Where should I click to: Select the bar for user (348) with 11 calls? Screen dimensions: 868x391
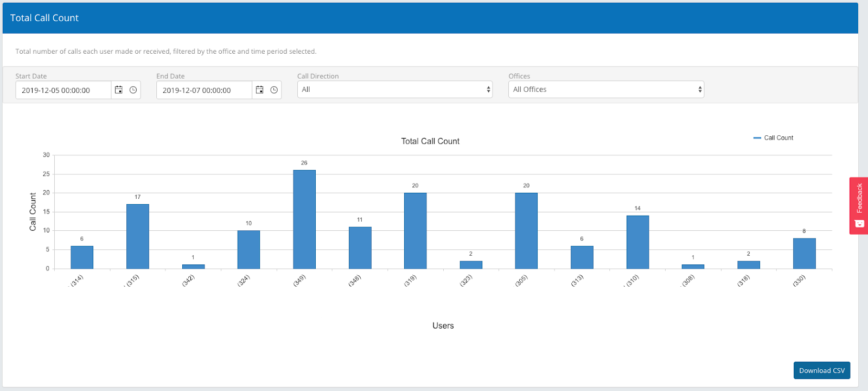pos(360,248)
